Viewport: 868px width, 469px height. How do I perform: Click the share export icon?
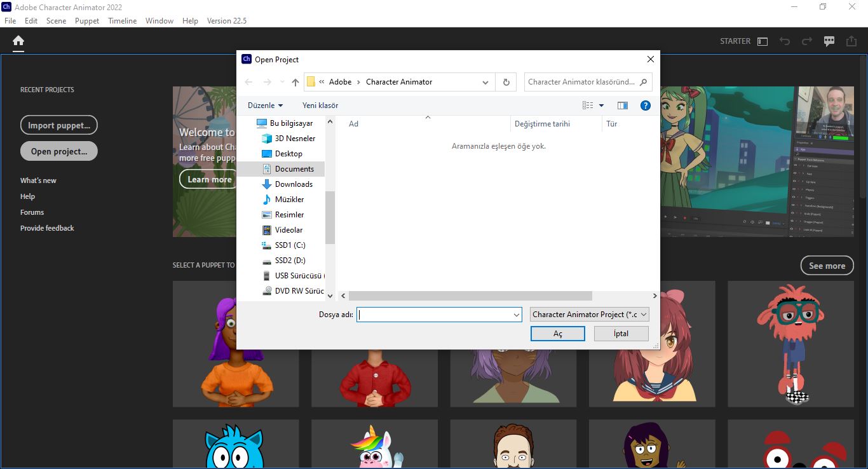pyautogui.click(x=851, y=41)
